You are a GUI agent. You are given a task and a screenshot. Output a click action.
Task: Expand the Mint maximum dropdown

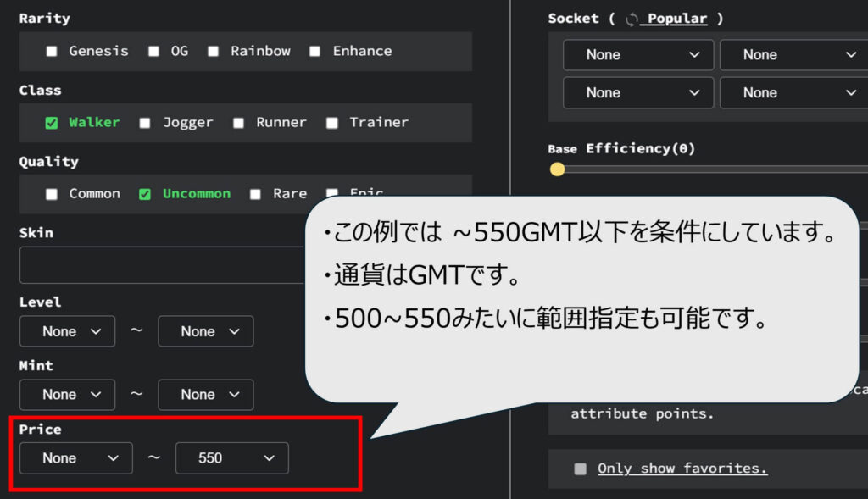tap(206, 395)
